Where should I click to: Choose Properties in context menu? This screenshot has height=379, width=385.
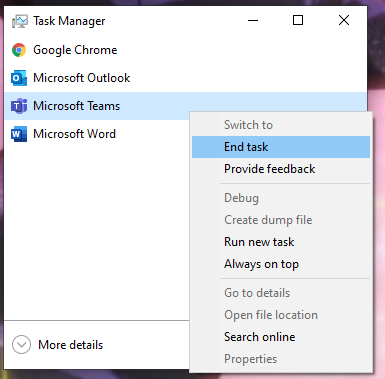click(281, 359)
